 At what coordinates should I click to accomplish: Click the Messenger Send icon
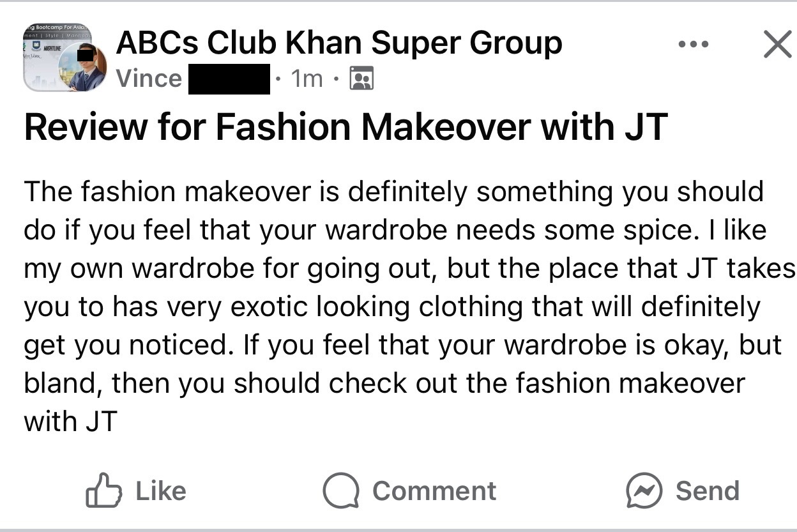coord(644,490)
